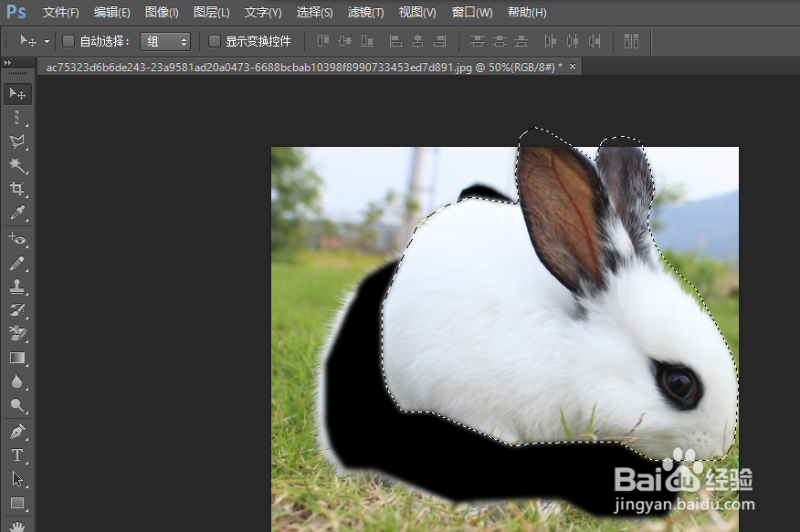Select the Dodge tool

[x=17, y=405]
